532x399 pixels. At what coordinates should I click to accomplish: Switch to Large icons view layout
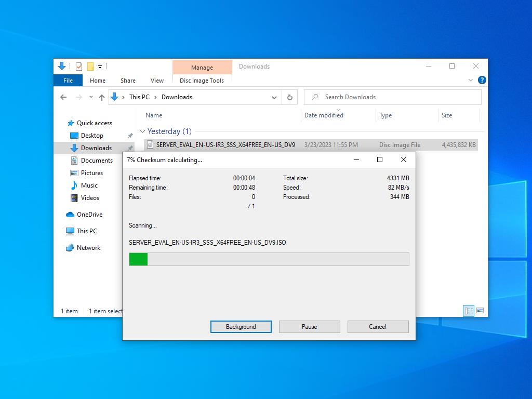click(x=480, y=311)
